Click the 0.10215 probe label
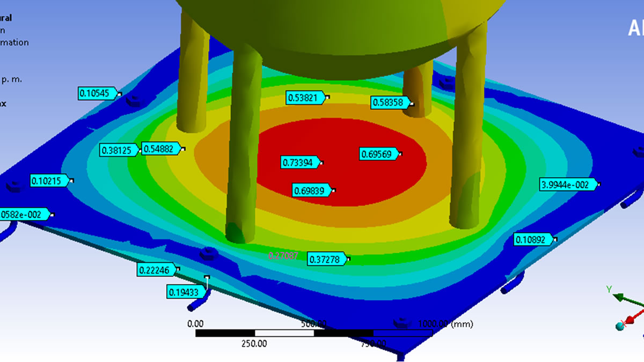This screenshot has height=362, width=644. point(49,181)
